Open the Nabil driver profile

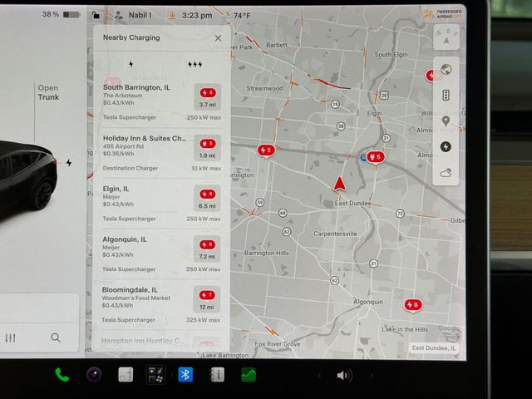coord(134,15)
